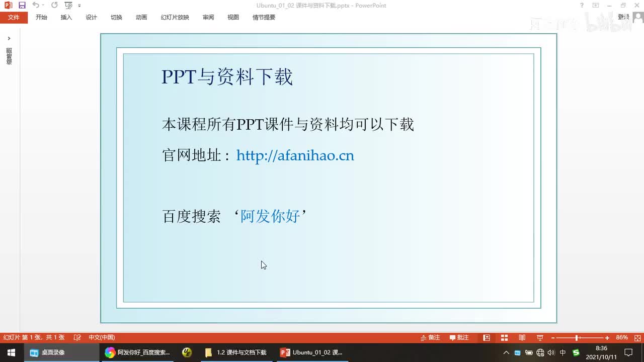
Task: Open the UltraEdit taskbar icon
Action: (187, 352)
